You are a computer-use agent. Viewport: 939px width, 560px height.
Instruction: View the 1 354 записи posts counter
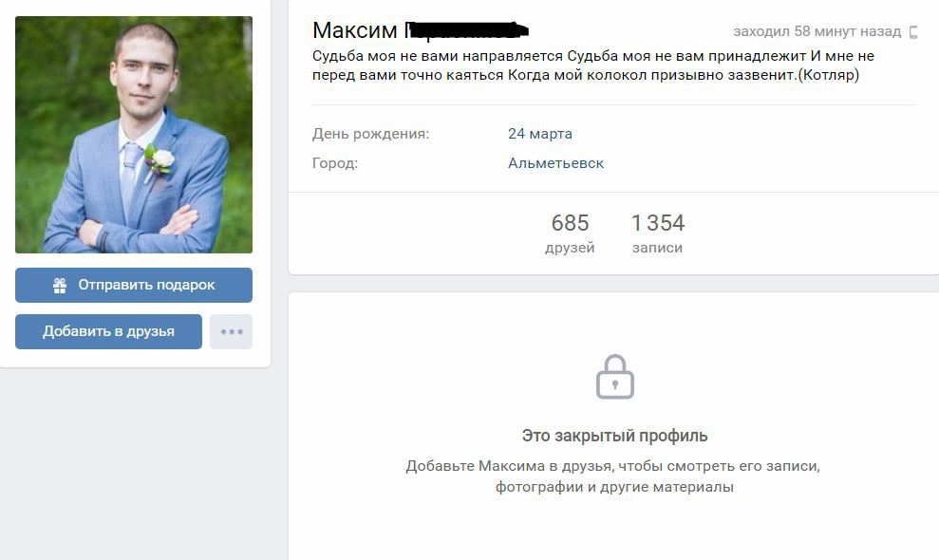click(x=658, y=233)
